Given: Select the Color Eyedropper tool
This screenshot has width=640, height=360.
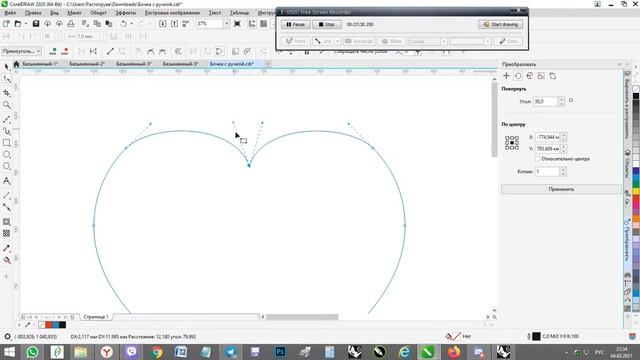Looking at the screenshot, I should [7, 248].
